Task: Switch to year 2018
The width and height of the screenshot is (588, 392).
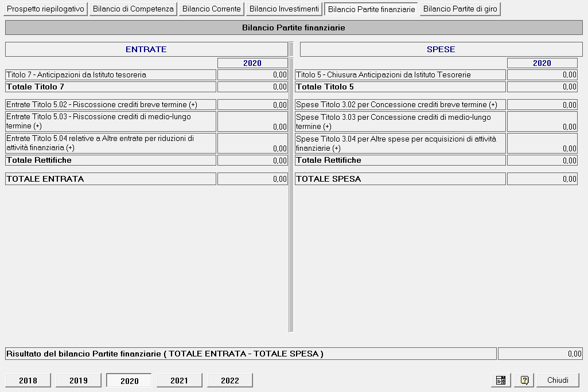Action: (x=28, y=381)
